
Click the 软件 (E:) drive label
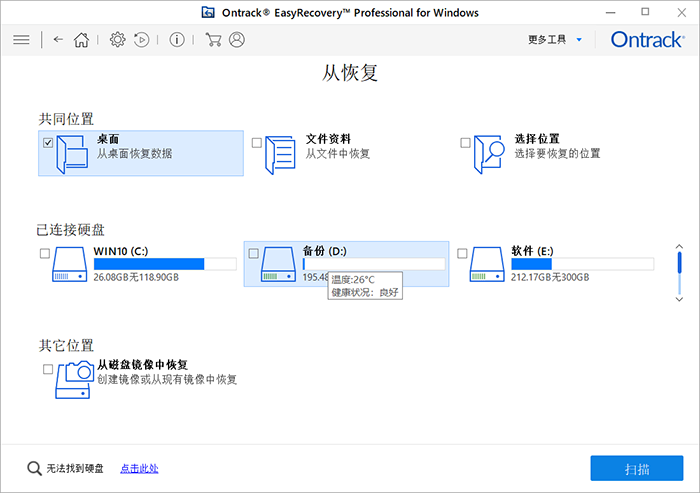coord(533,251)
